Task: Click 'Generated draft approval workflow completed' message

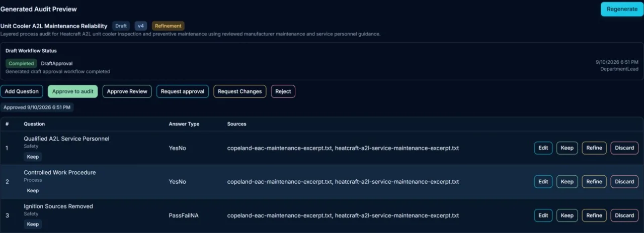Action: click(x=58, y=72)
